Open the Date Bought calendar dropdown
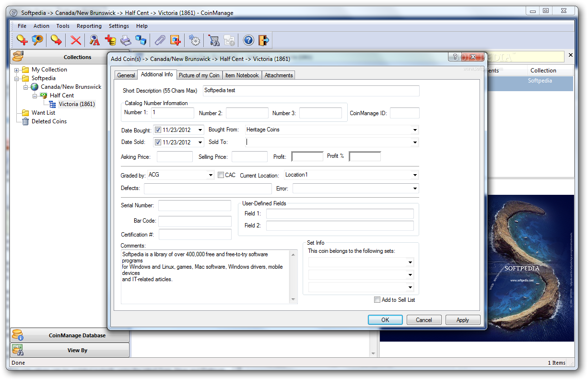 pyautogui.click(x=200, y=130)
